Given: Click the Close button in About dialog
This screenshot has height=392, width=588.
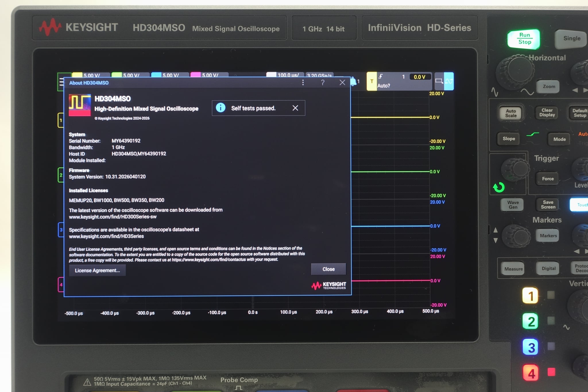Looking at the screenshot, I should tap(328, 269).
